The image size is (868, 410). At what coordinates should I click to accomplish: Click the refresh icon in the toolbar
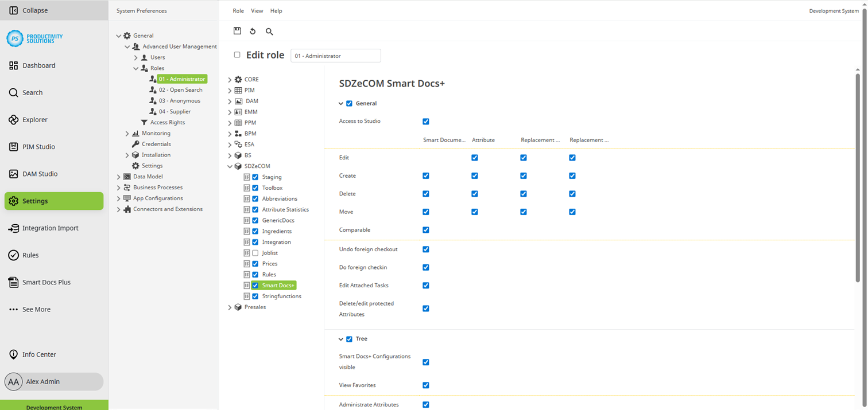point(253,31)
